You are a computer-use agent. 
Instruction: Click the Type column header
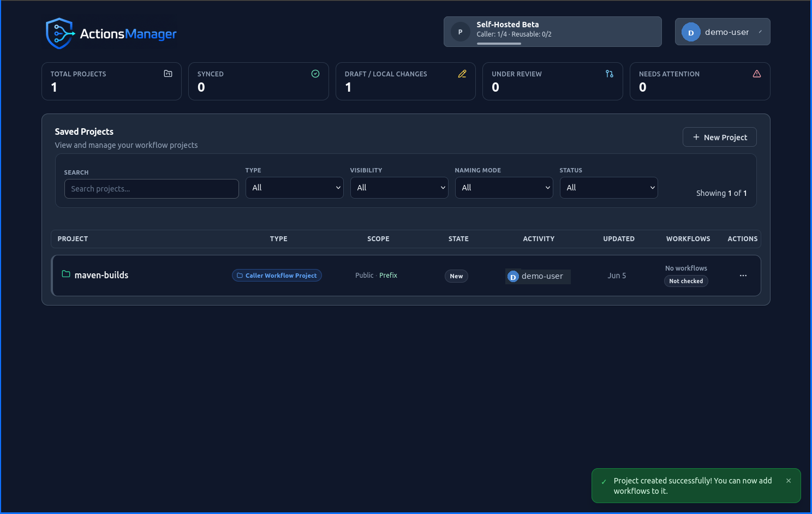[278, 239]
